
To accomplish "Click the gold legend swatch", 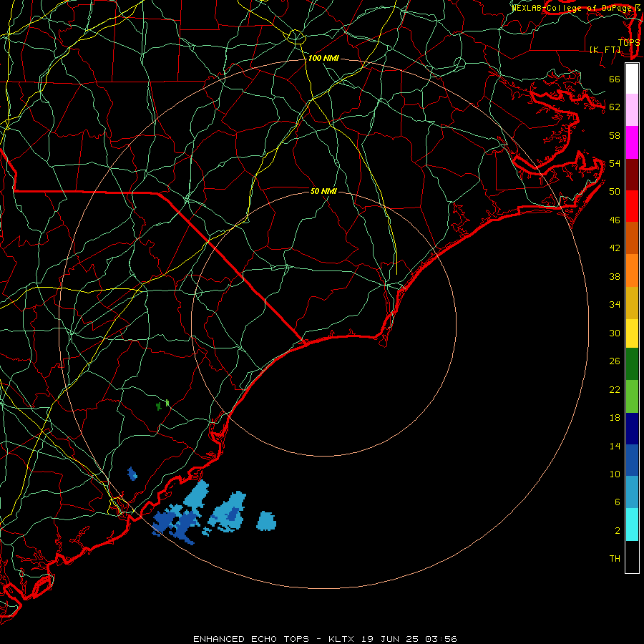I will 632,303.
